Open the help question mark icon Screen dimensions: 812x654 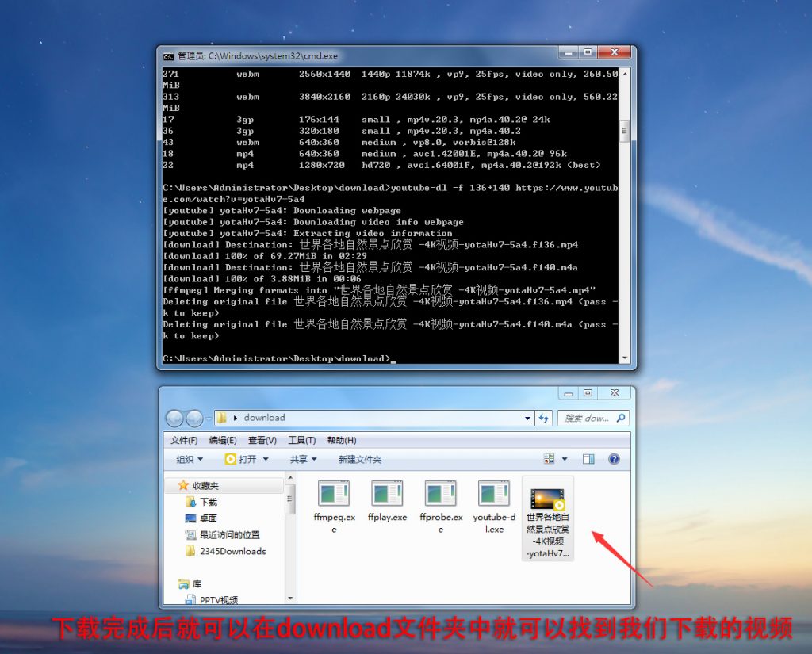pos(613,459)
